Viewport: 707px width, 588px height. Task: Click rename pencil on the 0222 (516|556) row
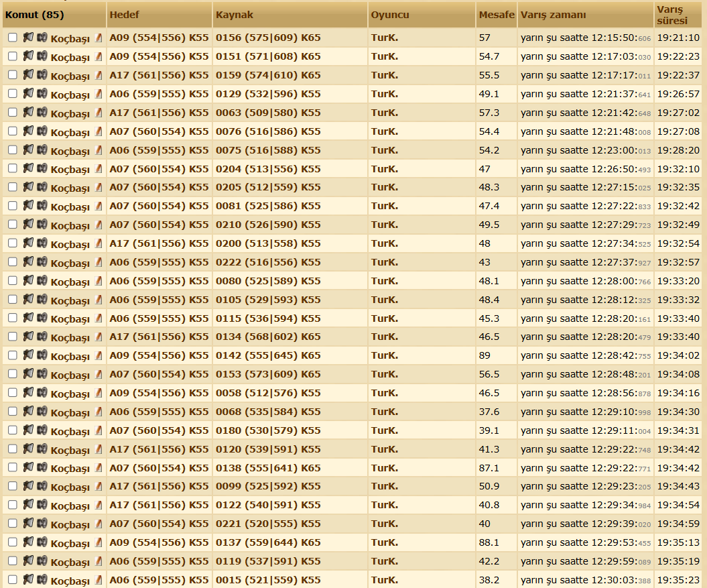(99, 262)
